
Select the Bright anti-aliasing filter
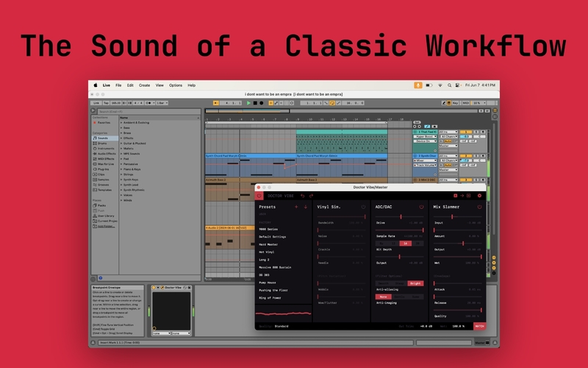[x=415, y=283]
